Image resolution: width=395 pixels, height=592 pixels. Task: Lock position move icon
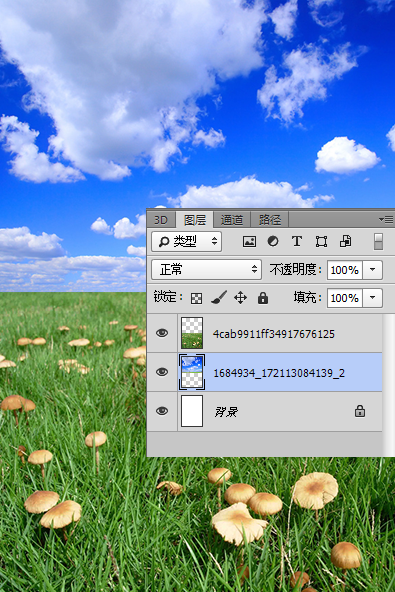click(x=241, y=298)
